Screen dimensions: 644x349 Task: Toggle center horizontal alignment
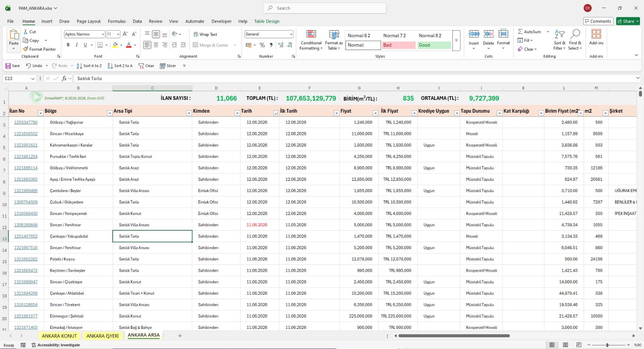(156, 45)
